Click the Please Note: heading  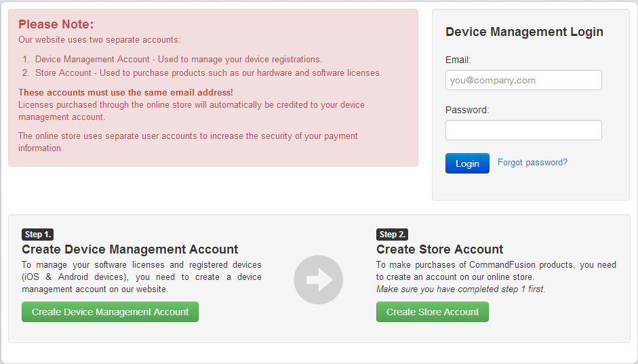(x=56, y=24)
